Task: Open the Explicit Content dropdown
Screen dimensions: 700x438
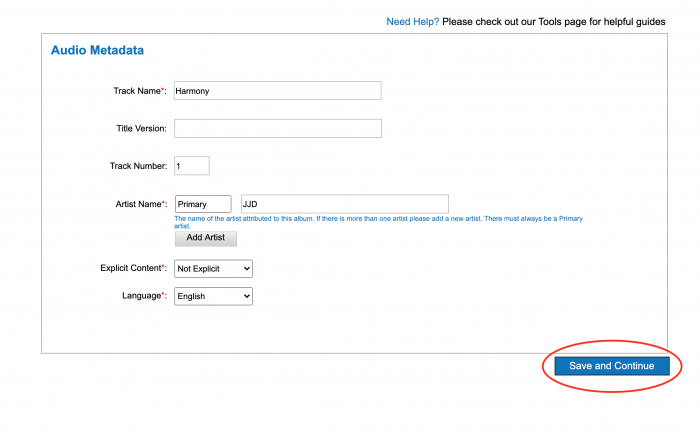Action: pos(213,269)
